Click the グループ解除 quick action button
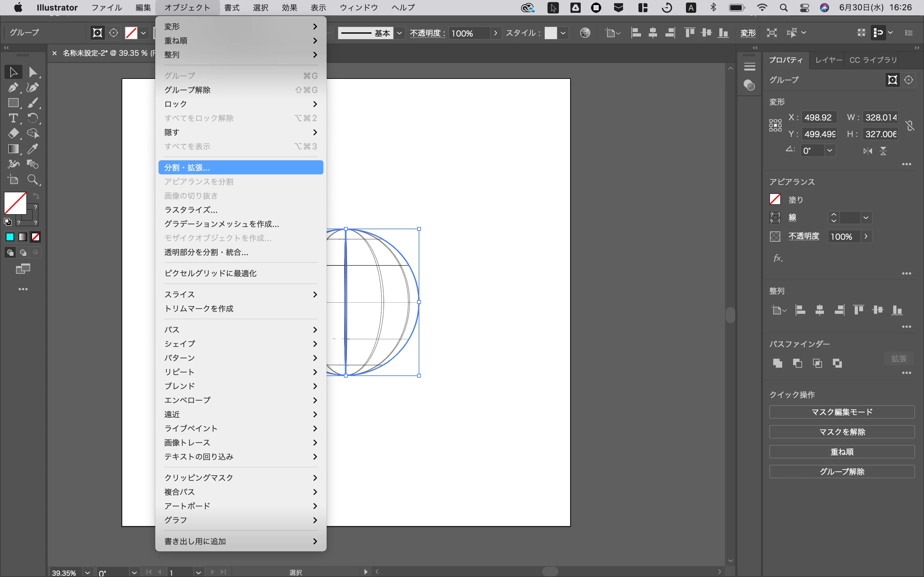The image size is (924, 577). [x=842, y=471]
